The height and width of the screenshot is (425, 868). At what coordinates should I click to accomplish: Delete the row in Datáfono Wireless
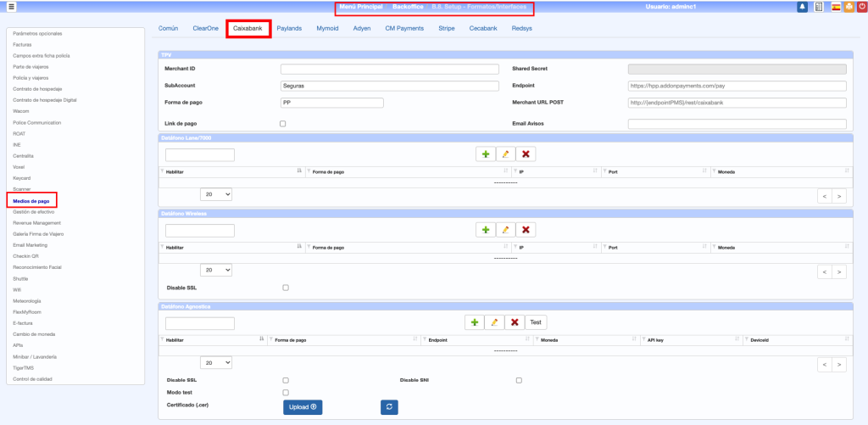point(526,230)
